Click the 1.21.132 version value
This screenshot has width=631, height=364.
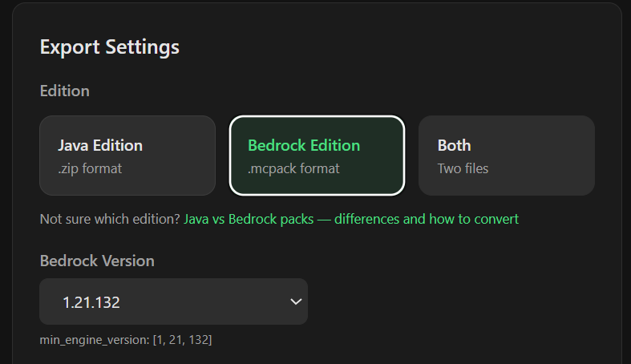click(x=91, y=302)
